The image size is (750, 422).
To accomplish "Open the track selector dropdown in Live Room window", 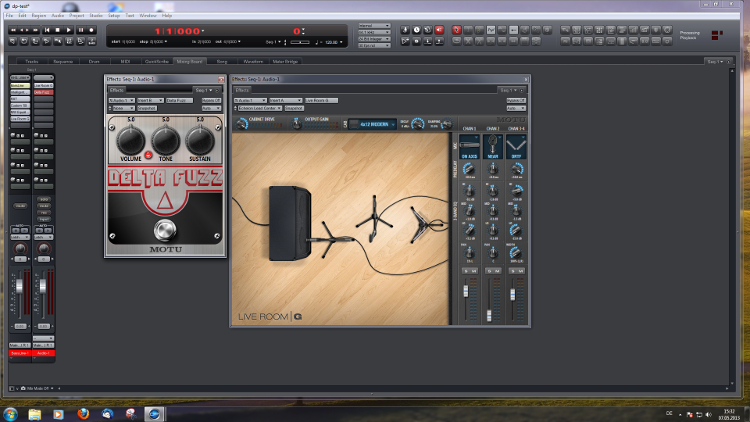I will pos(250,100).
